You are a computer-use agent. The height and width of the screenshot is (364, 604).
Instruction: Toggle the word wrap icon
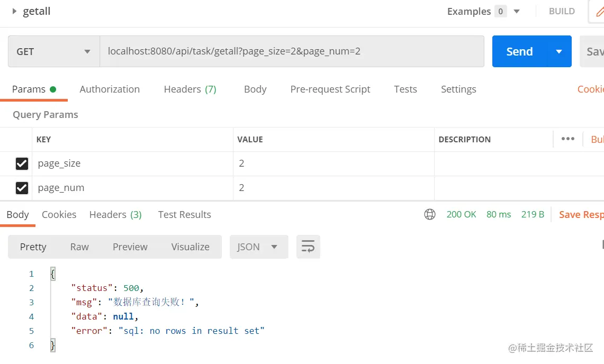click(x=308, y=247)
